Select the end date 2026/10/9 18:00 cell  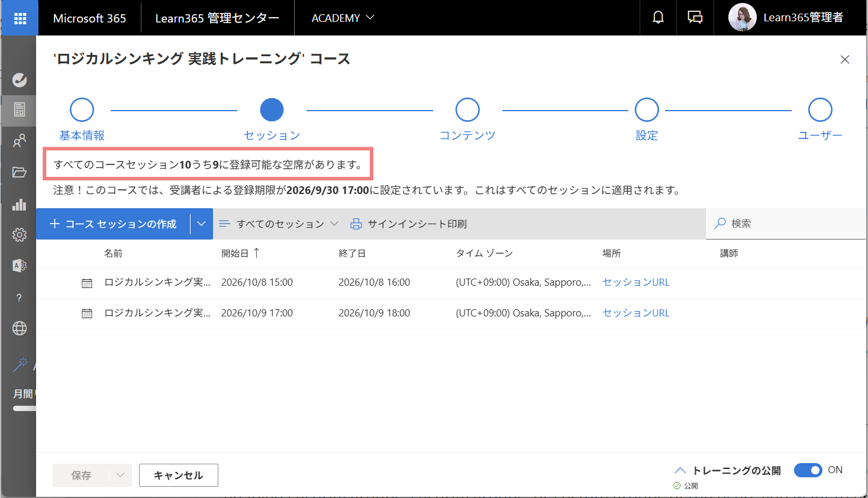375,313
